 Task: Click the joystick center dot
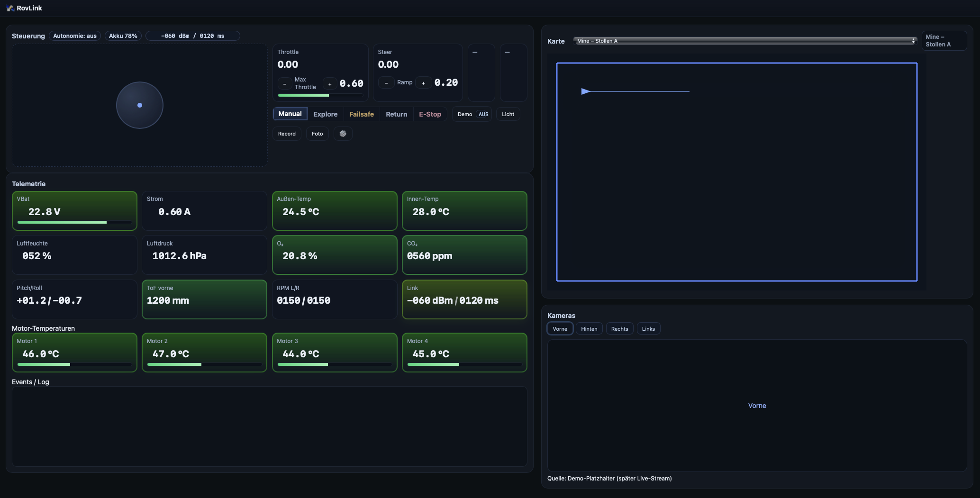point(140,105)
